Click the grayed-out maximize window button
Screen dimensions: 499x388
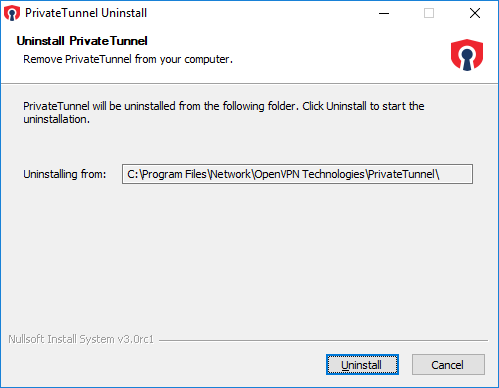tap(429, 13)
